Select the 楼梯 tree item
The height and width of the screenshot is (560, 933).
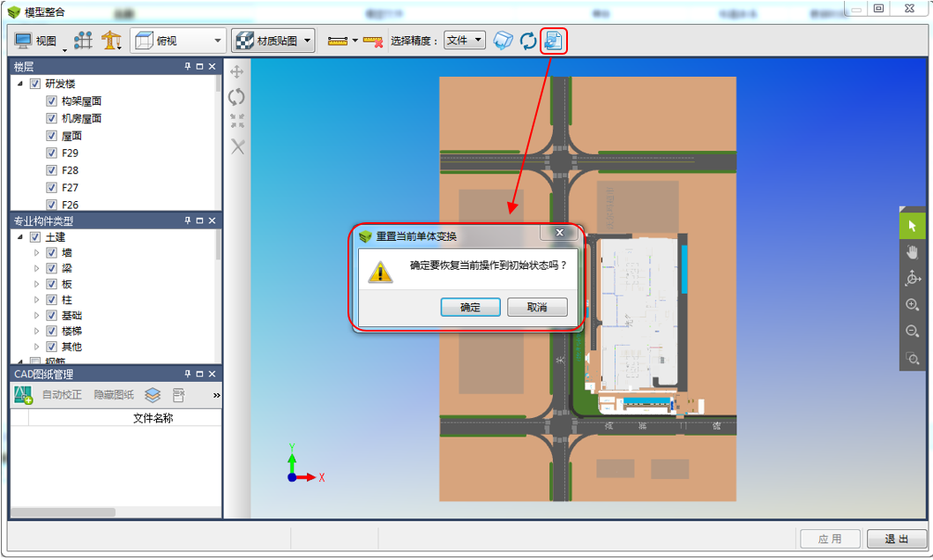tap(71, 331)
